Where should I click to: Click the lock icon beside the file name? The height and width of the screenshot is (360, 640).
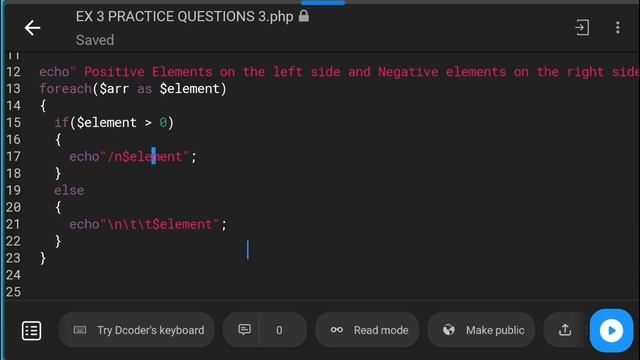304,16
